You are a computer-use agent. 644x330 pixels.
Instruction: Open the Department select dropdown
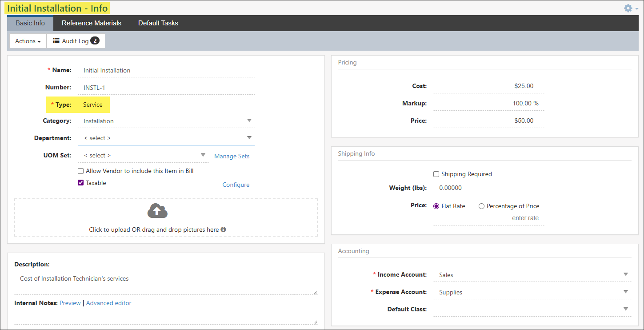pos(249,138)
